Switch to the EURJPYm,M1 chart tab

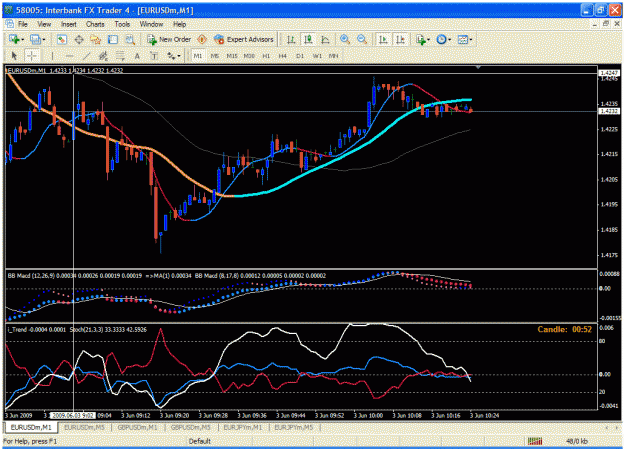coord(242,427)
